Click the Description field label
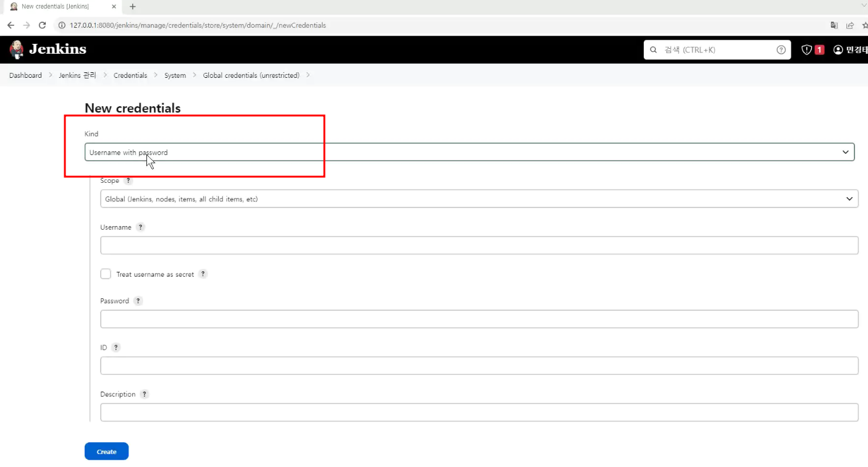The height and width of the screenshot is (467, 868). tap(118, 394)
